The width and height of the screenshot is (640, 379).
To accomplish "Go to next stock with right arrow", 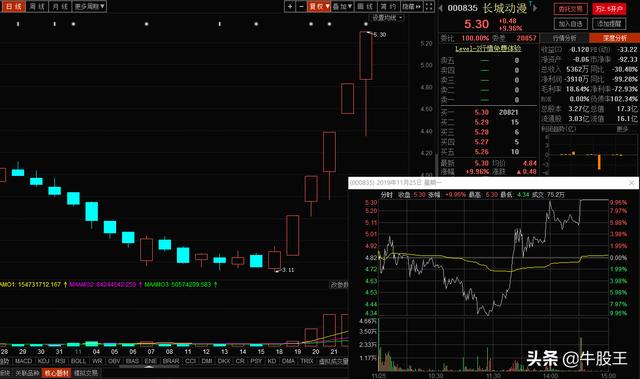I will click(x=535, y=8).
